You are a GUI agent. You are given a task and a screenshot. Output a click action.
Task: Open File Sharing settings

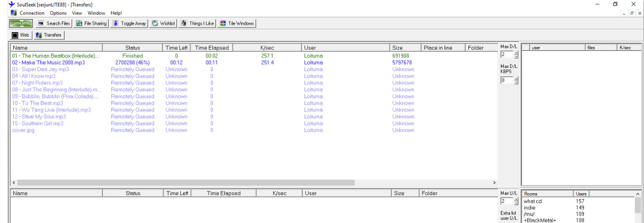tap(91, 23)
